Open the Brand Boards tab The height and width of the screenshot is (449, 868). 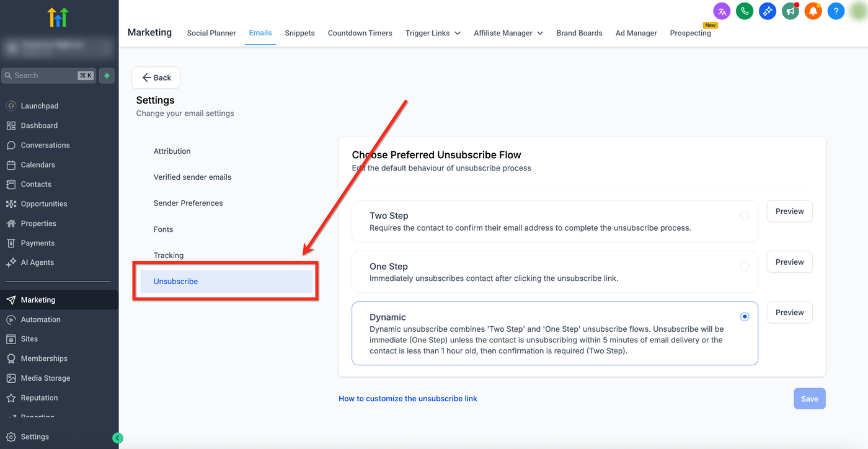579,33
